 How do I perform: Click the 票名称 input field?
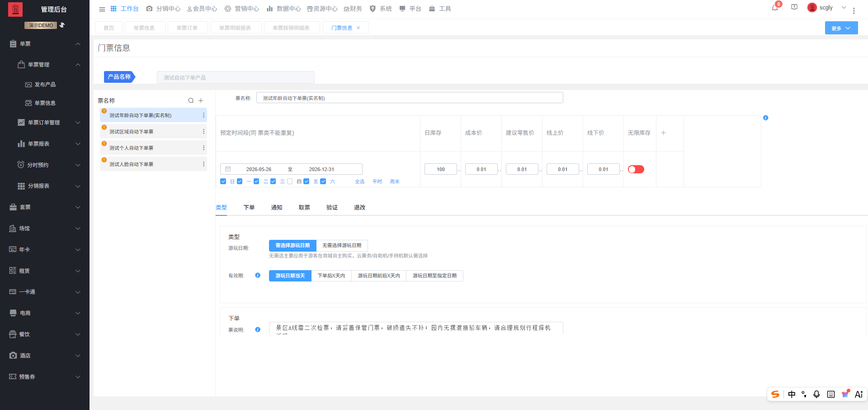(x=410, y=98)
